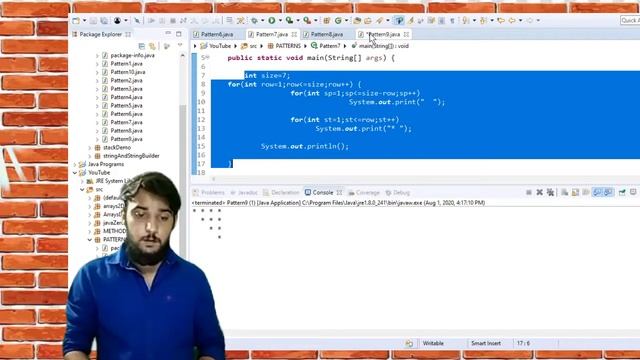Collapse the src folder arrow
Viewport: 640px width, 360px height.
pos(82,189)
